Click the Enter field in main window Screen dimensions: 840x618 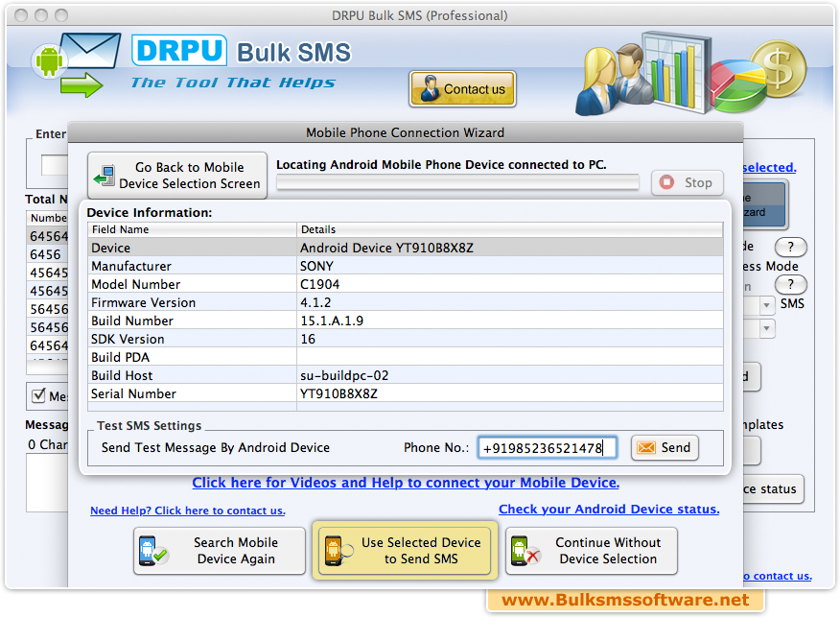55,165
